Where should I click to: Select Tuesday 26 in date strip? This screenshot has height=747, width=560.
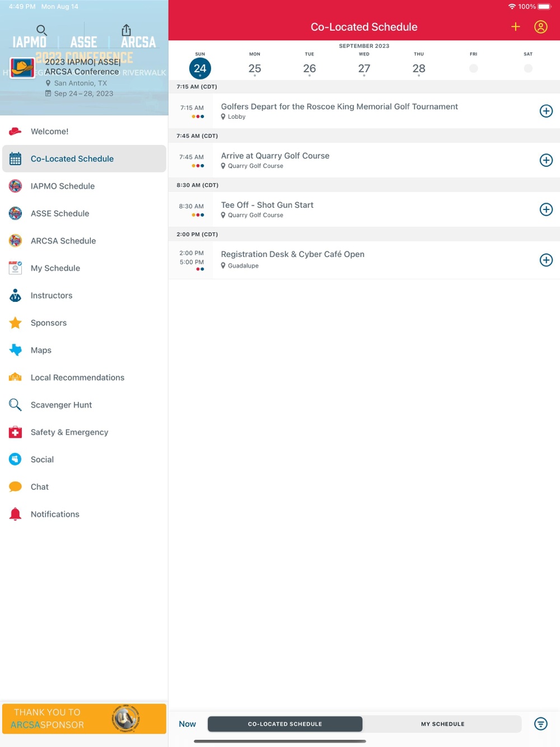coord(310,68)
